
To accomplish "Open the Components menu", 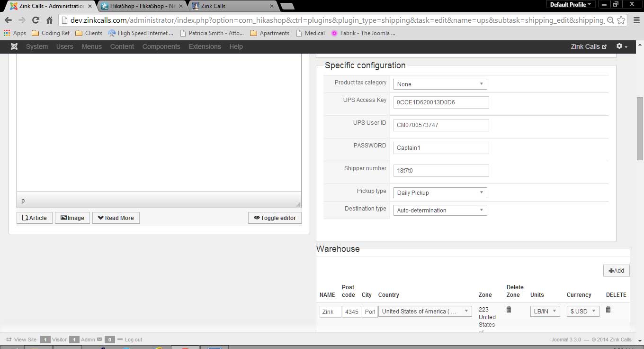I will [161, 46].
